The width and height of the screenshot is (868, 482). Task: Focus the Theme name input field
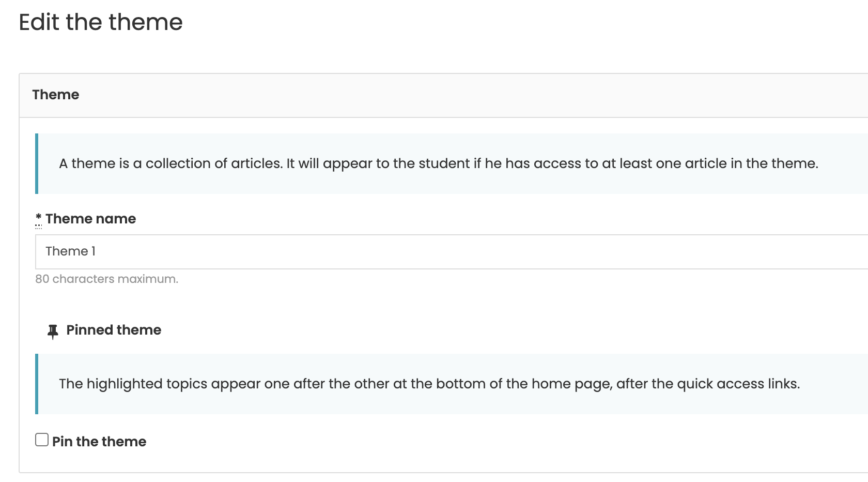coord(452,252)
